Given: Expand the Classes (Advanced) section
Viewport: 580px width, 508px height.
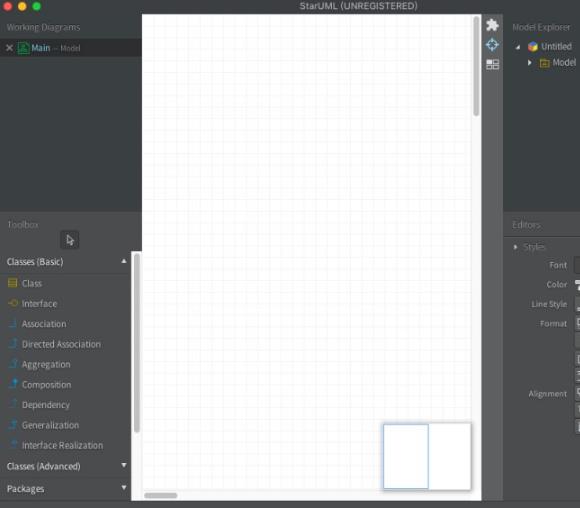Looking at the screenshot, I should click(x=124, y=465).
